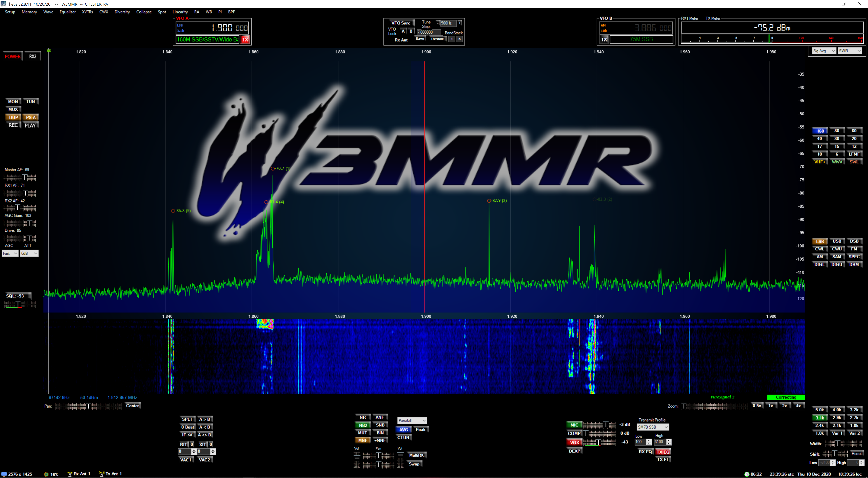Open the AGC Fast dropdown
868x478 pixels.
(x=10, y=254)
